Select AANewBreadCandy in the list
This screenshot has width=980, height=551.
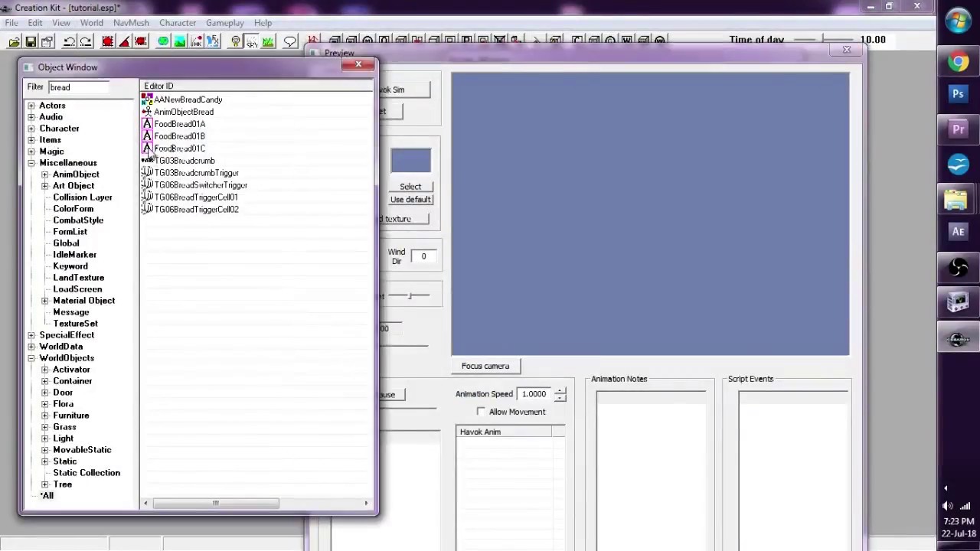click(x=188, y=99)
